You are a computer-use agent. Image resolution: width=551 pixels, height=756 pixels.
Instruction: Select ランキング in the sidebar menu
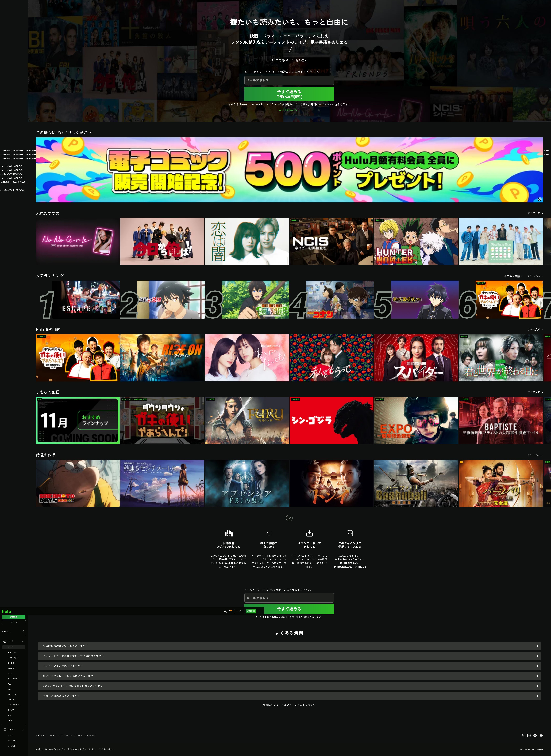tap(12, 653)
